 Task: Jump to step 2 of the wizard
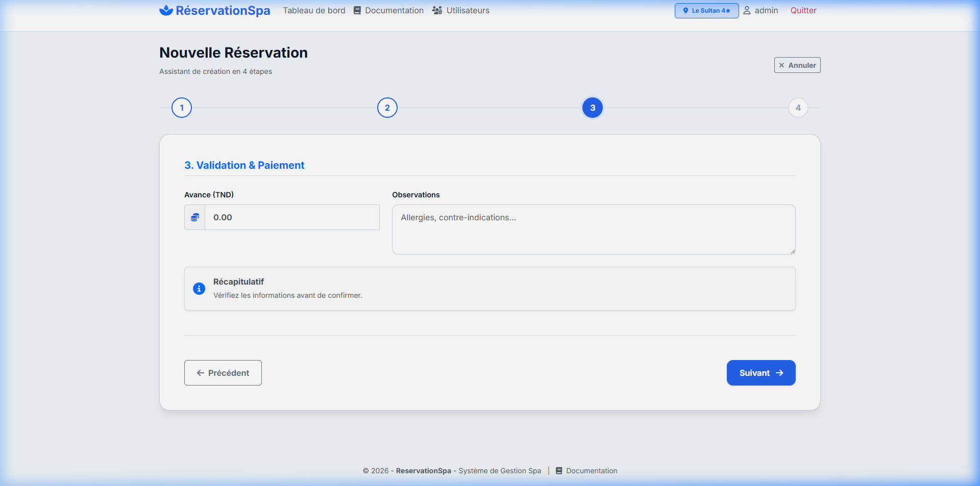pyautogui.click(x=387, y=108)
